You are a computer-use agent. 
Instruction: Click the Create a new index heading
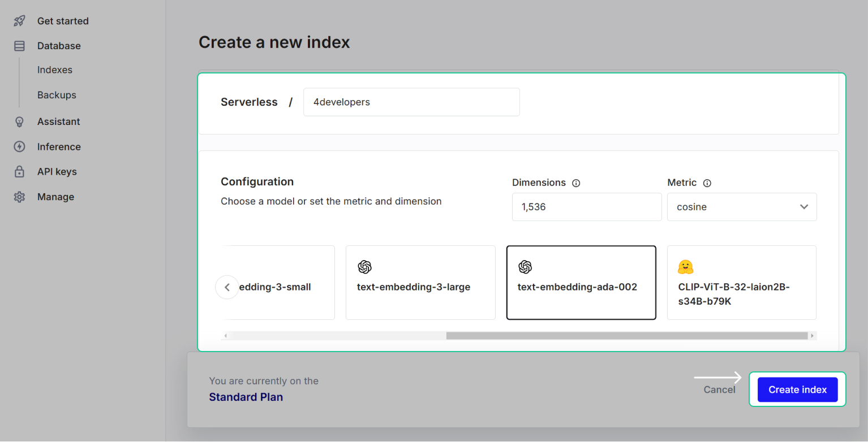click(x=274, y=42)
